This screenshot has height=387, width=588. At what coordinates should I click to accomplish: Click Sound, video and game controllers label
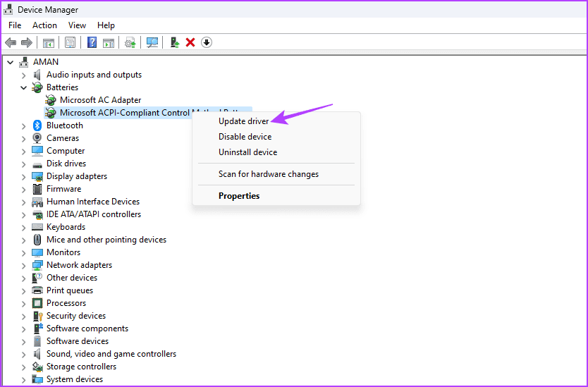pyautogui.click(x=111, y=354)
